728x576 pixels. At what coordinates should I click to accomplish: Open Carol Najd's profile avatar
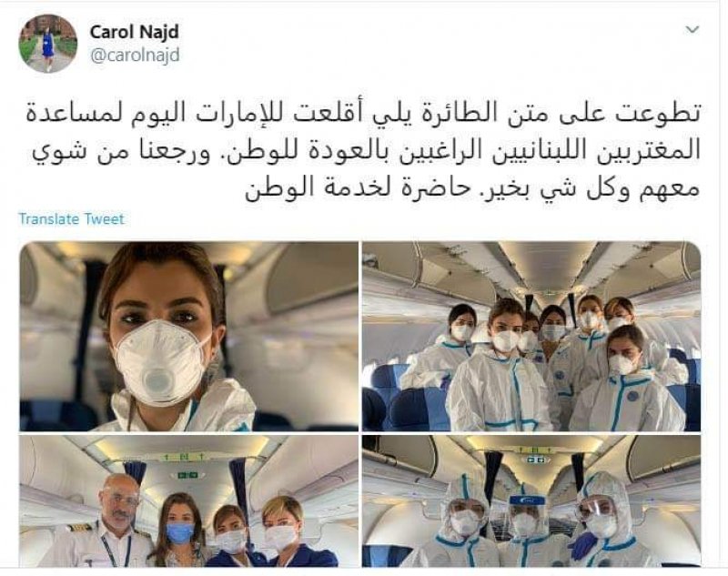click(48, 44)
